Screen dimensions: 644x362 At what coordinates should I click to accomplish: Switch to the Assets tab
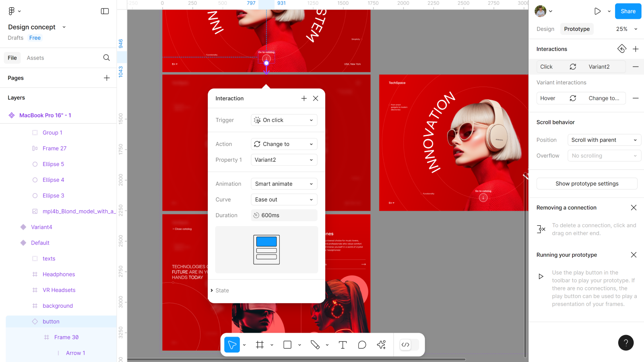tap(35, 58)
